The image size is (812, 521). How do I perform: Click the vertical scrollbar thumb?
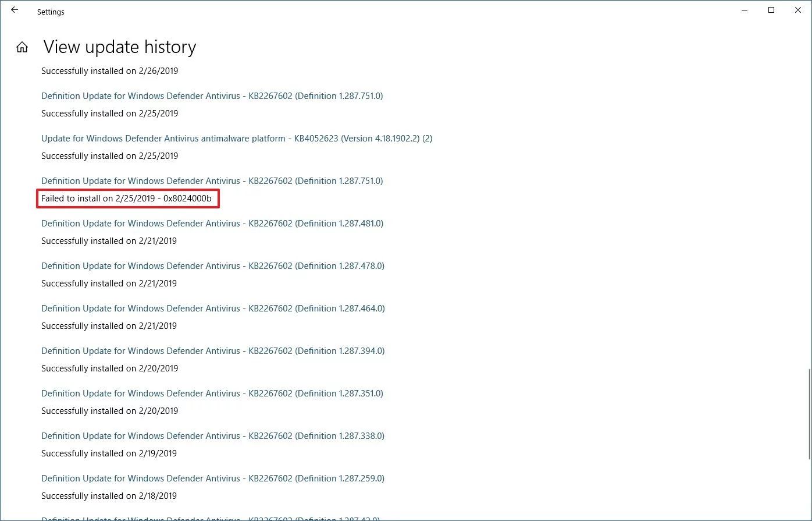(x=809, y=414)
